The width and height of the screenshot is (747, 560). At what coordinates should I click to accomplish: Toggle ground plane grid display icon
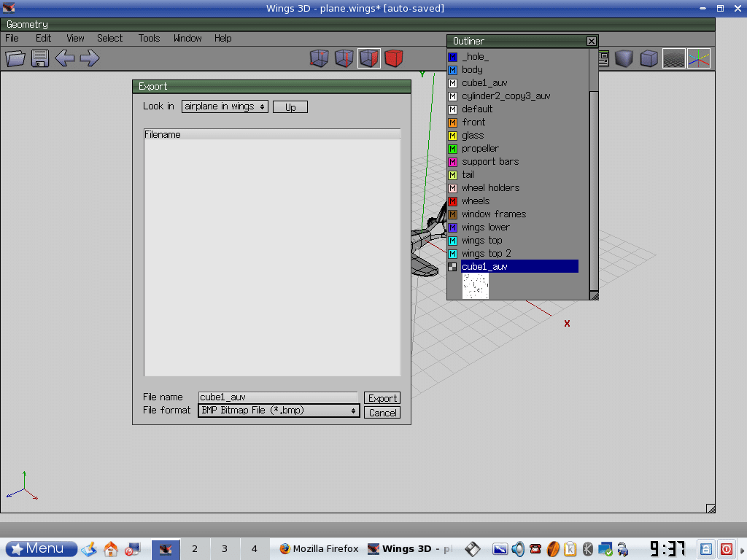[673, 58]
